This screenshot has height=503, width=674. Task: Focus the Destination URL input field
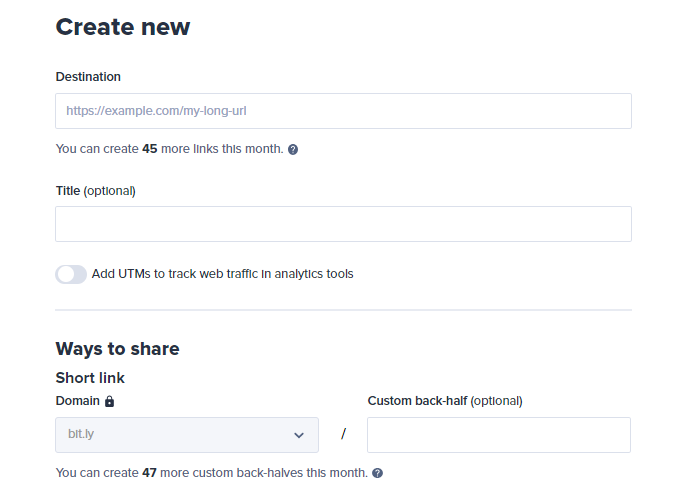(343, 111)
